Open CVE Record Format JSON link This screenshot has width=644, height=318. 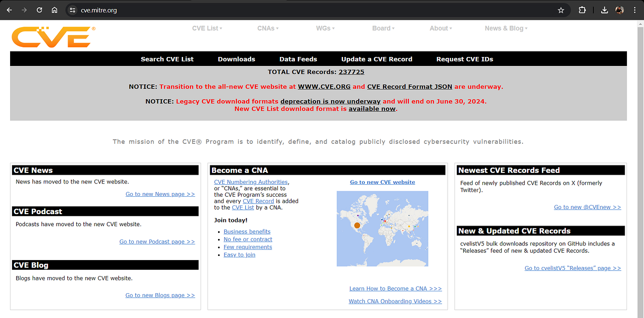(x=409, y=86)
